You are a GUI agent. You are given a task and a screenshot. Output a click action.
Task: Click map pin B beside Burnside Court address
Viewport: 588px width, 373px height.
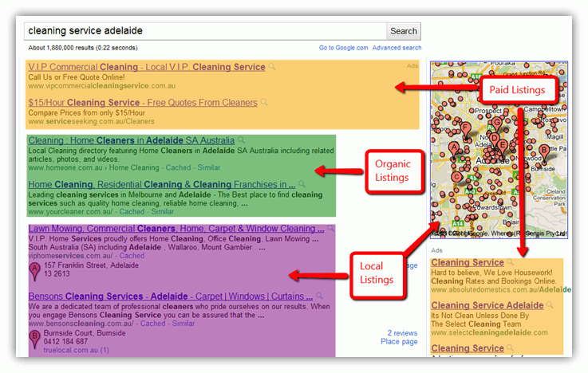coord(34,339)
